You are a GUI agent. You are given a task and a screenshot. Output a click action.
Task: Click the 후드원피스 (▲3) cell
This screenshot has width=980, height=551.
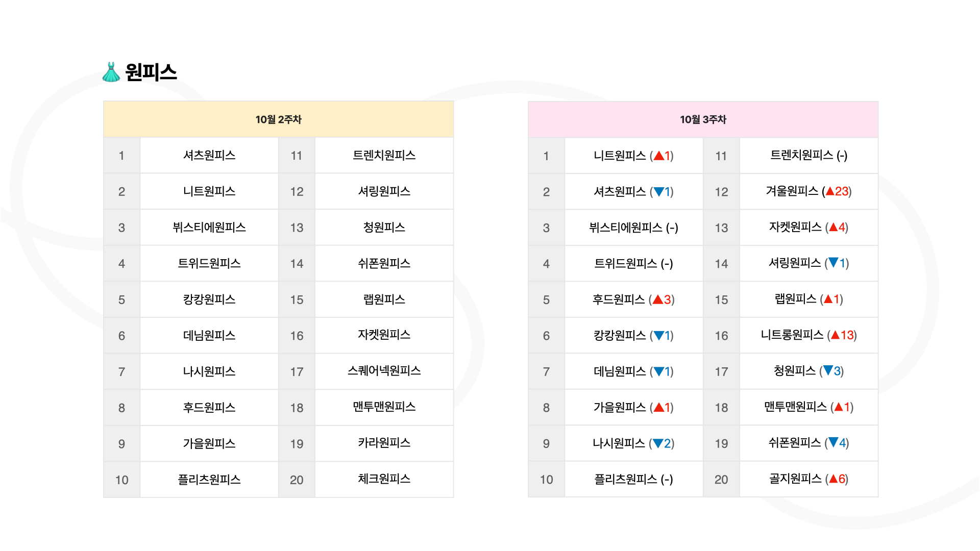(634, 299)
